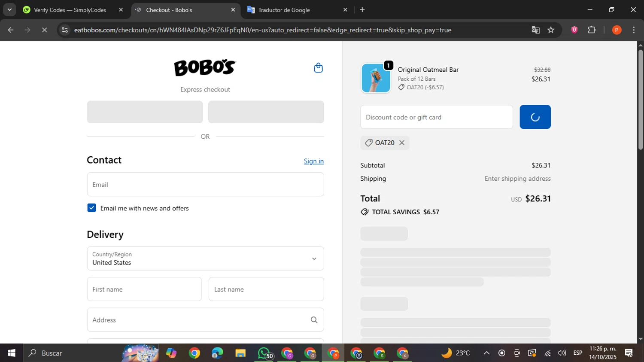The height and width of the screenshot is (362, 644).
Task: Click the scrollbar down arrow
Action: pyautogui.click(x=641, y=339)
